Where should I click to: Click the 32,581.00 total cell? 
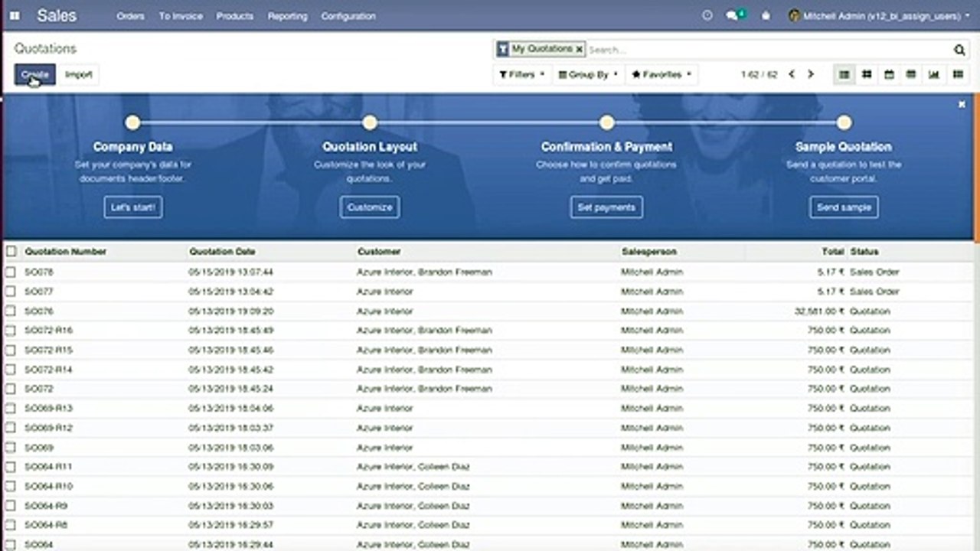click(x=819, y=311)
